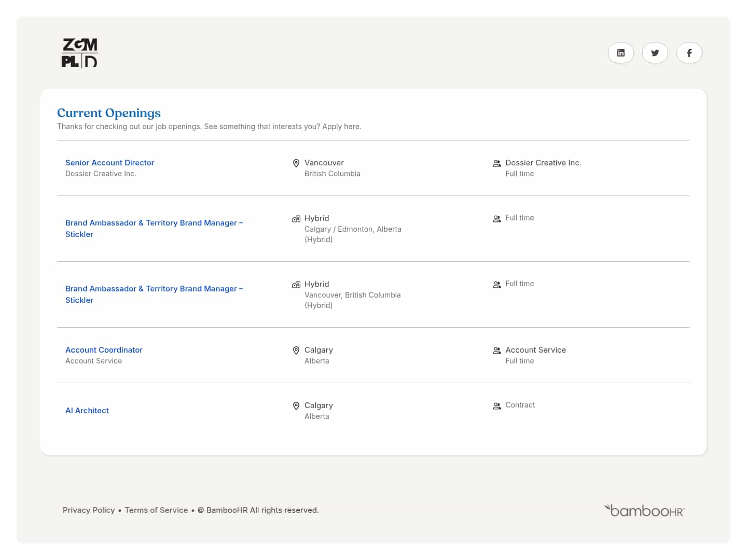Viewport: 747px width, 560px height.
Task: Click the location pin beside Vancouver
Action: [x=296, y=163]
